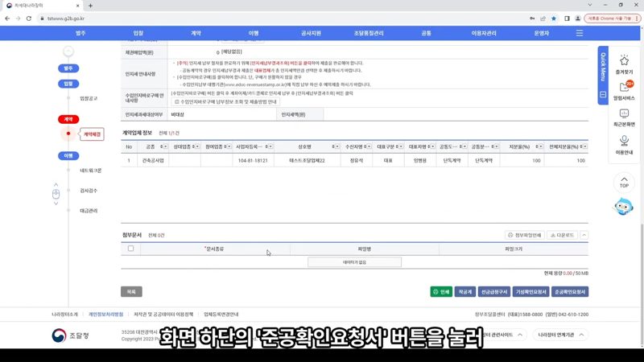This screenshot has width=644, height=362.
Task: Click the sidebar collapse up-chevron circle
Action: coord(68,51)
